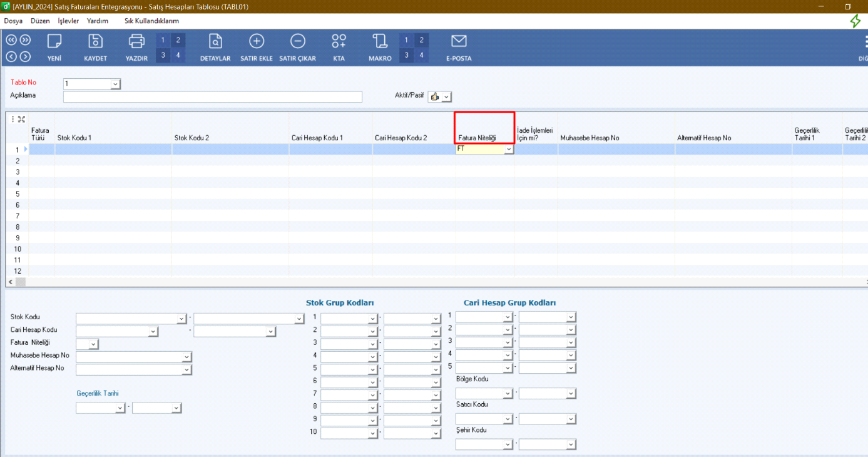Open the Dosya menu
868x457 pixels.
(13, 21)
